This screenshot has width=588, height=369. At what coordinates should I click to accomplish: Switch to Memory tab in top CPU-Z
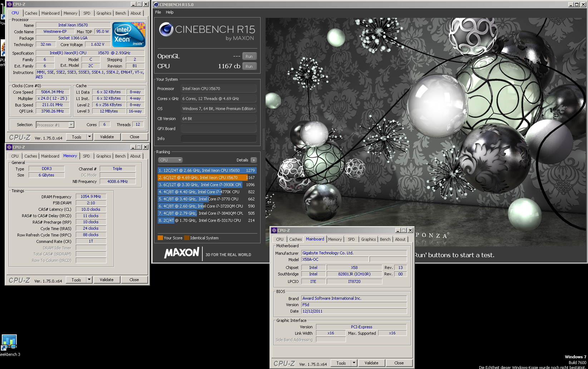(70, 13)
